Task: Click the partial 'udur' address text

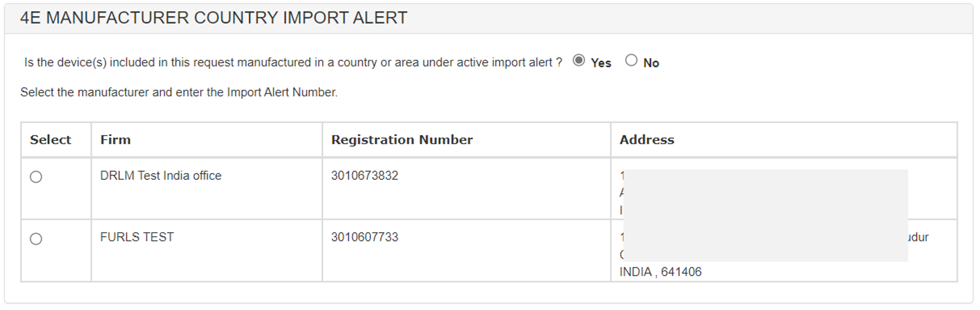Action: (918, 237)
